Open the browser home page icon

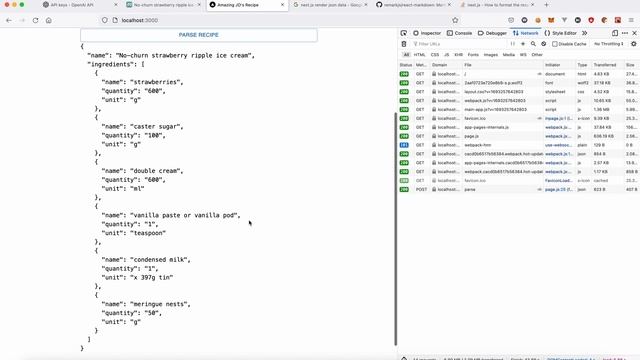coord(49,20)
